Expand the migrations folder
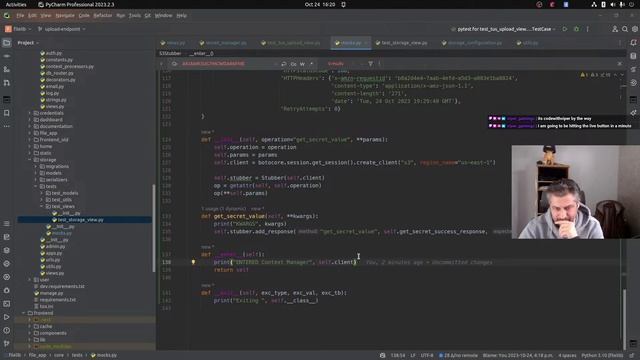 pyautogui.click(x=36, y=166)
